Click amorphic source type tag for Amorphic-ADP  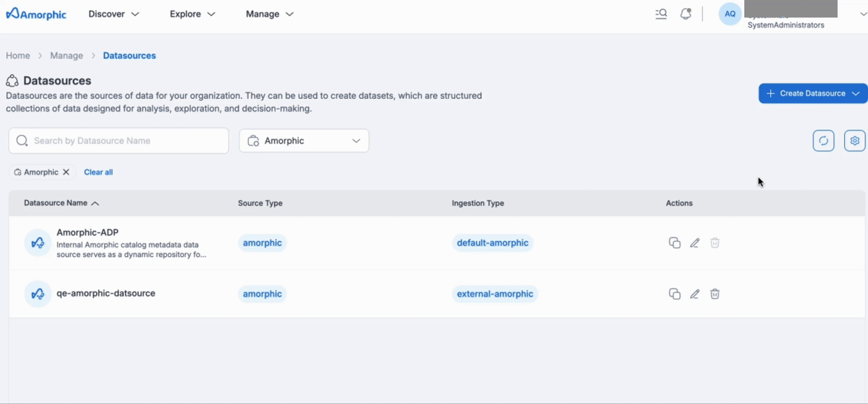tap(262, 243)
